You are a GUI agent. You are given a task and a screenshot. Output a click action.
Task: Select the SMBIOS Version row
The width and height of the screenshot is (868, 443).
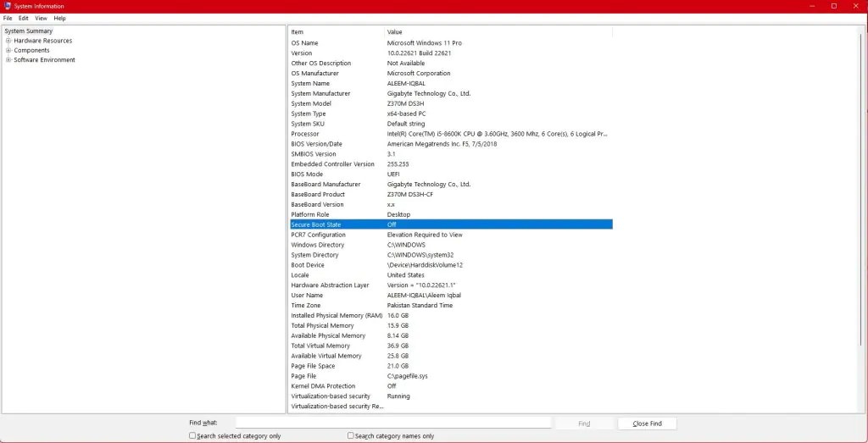point(451,154)
